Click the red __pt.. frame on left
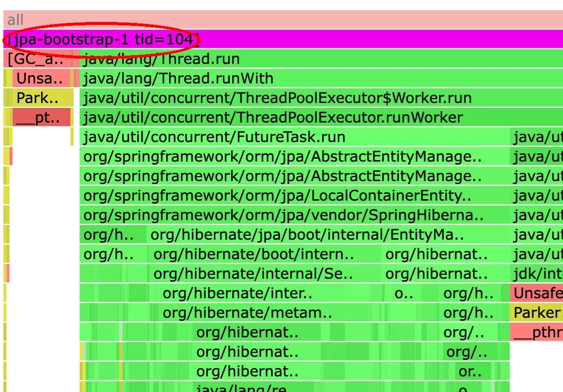The image size is (563, 392). click(x=42, y=118)
